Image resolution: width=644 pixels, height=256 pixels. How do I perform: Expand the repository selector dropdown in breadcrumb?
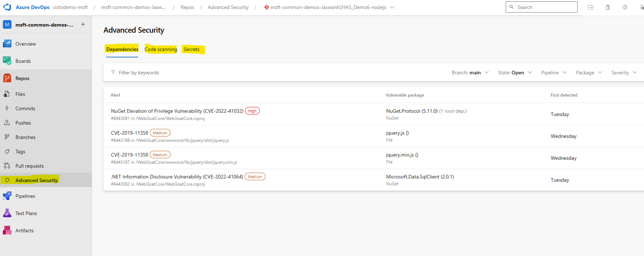point(392,7)
